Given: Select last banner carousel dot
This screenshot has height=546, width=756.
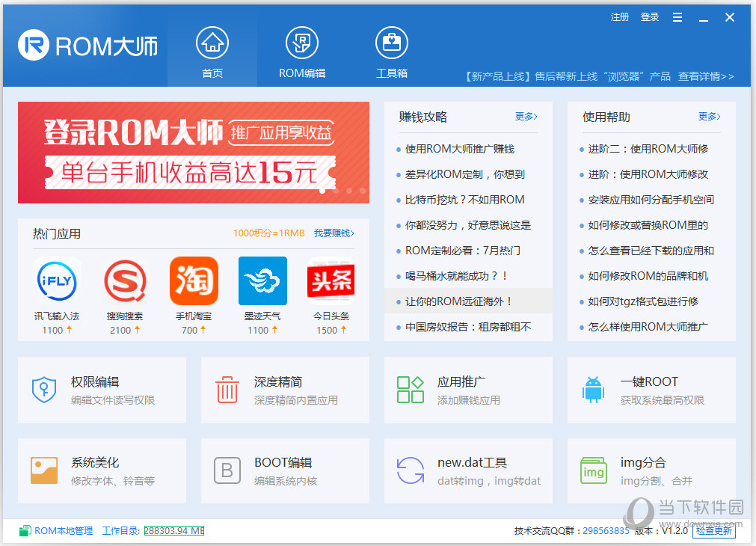Looking at the screenshot, I should coord(363,191).
